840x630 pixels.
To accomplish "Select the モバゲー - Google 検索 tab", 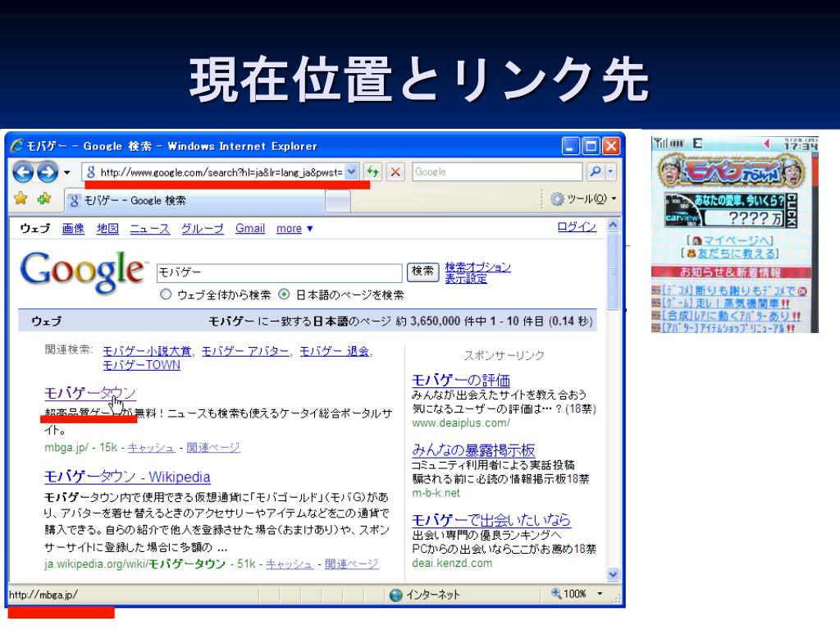I will [x=194, y=201].
